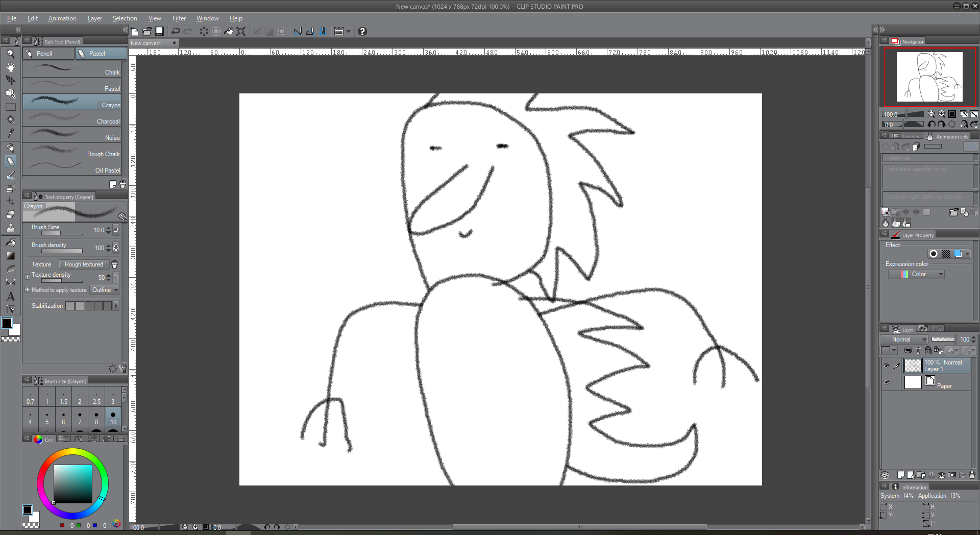
Task: Click the Scale/Rotate transform icon in the command bar
Action: tap(241, 32)
